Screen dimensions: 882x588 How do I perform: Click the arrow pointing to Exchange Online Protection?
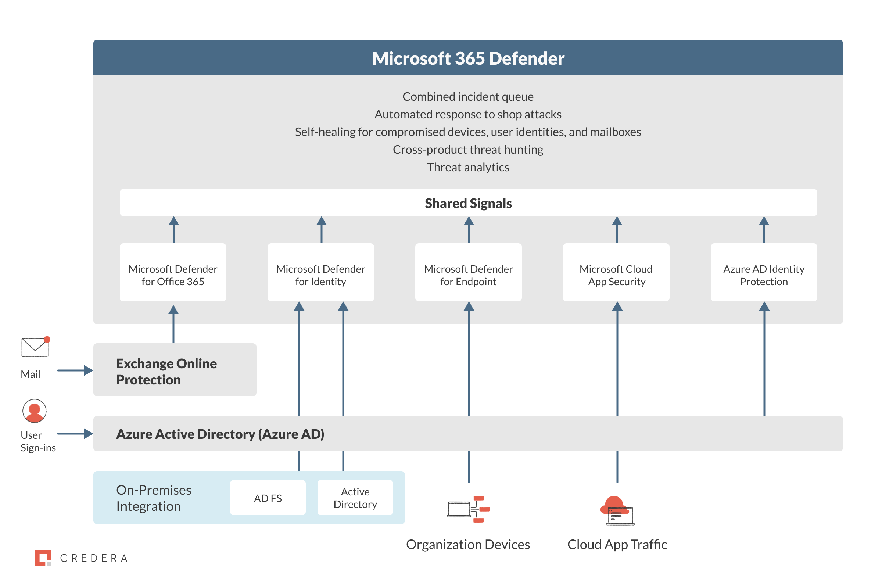click(x=75, y=370)
